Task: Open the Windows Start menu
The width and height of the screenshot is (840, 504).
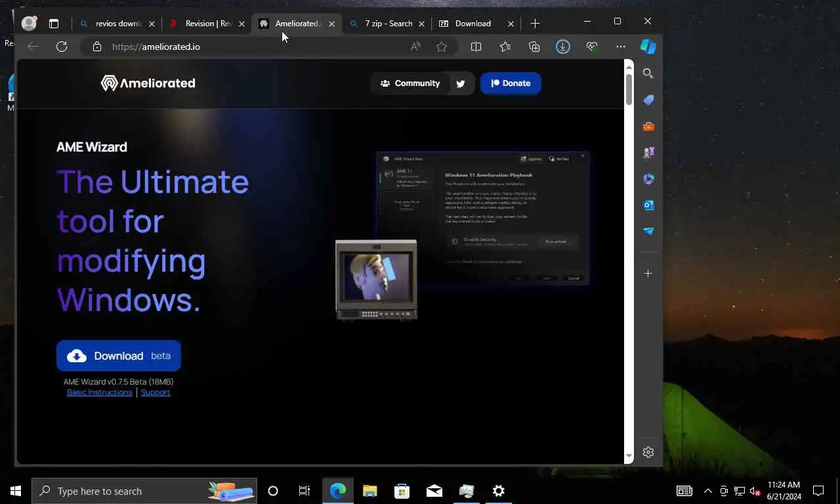Action: click(16, 491)
